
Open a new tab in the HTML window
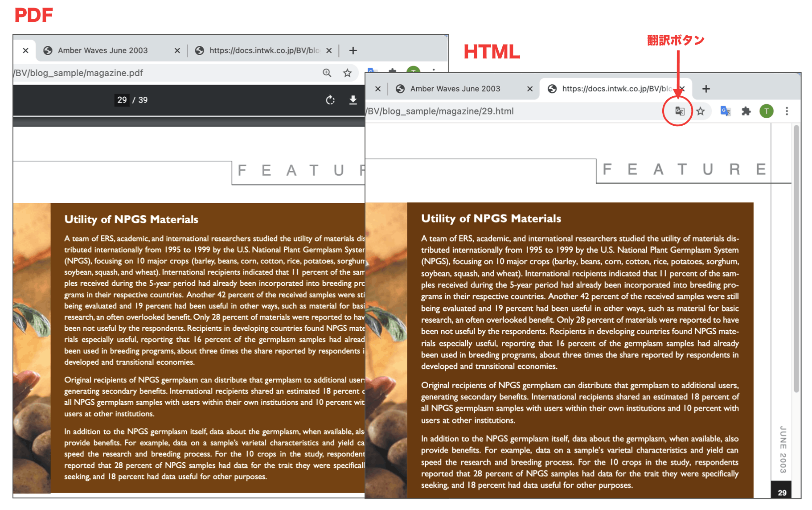[706, 89]
